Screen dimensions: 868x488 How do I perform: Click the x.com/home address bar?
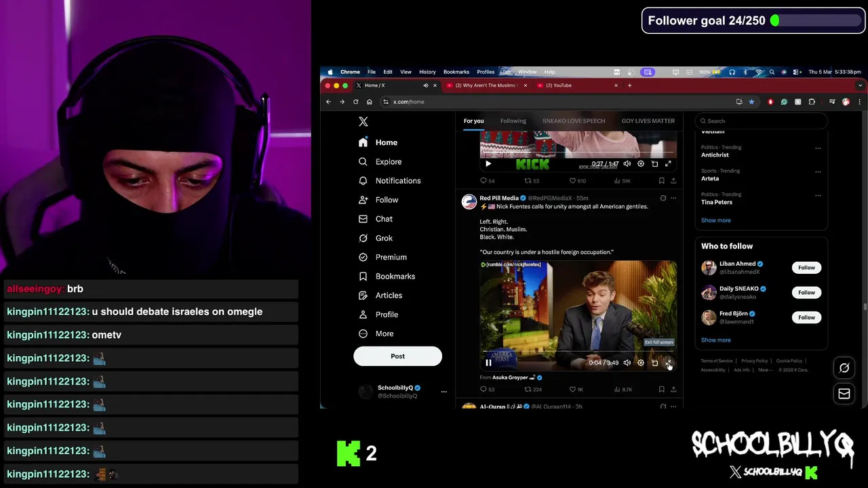556,102
